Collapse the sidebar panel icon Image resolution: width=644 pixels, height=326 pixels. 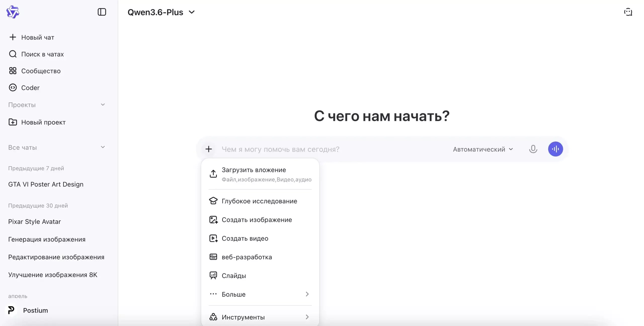[102, 12]
